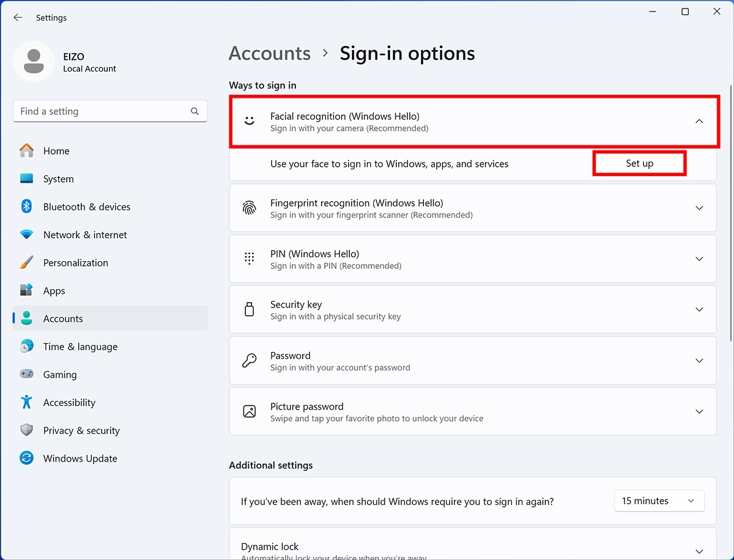Open Gaming settings category
This screenshot has height=560, width=734.
(110, 375)
